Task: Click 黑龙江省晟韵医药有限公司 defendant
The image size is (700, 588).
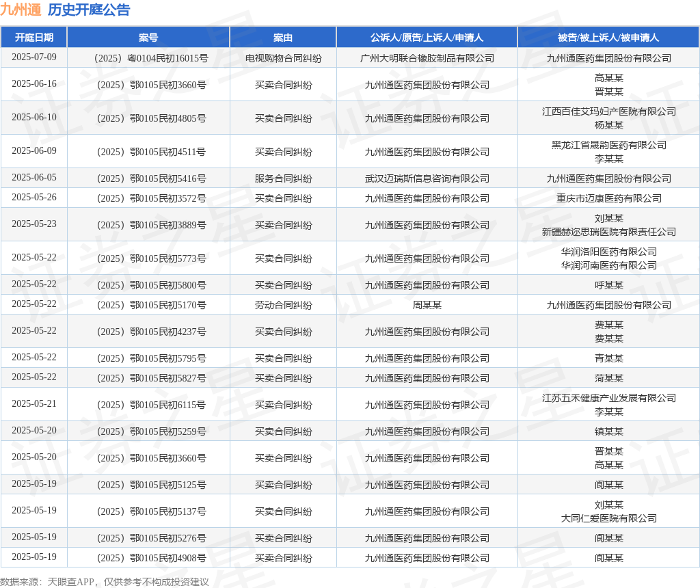Action: 609,145
